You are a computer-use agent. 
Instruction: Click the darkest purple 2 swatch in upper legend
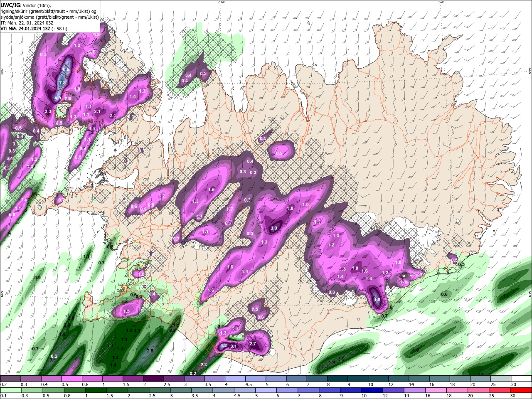pyautogui.click(x=153, y=379)
